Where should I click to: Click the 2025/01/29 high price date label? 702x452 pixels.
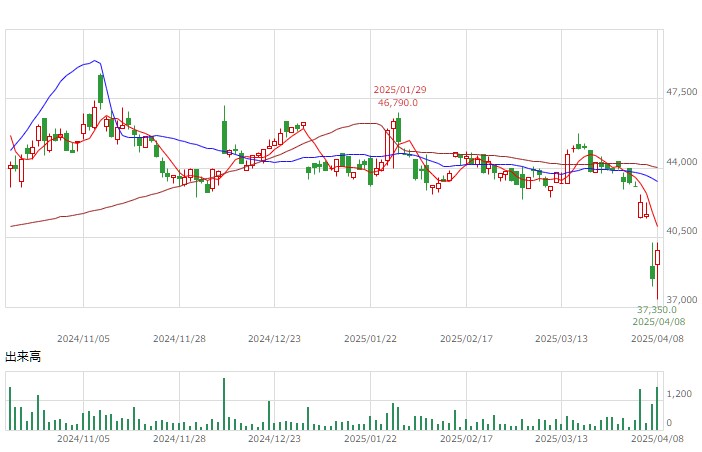click(x=400, y=90)
